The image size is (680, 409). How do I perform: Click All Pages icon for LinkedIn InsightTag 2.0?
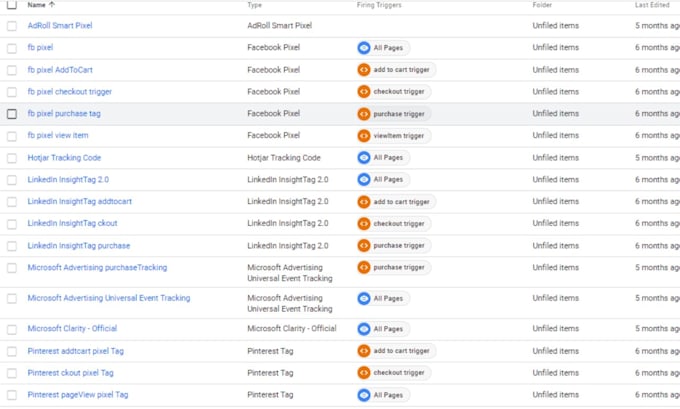pos(364,179)
